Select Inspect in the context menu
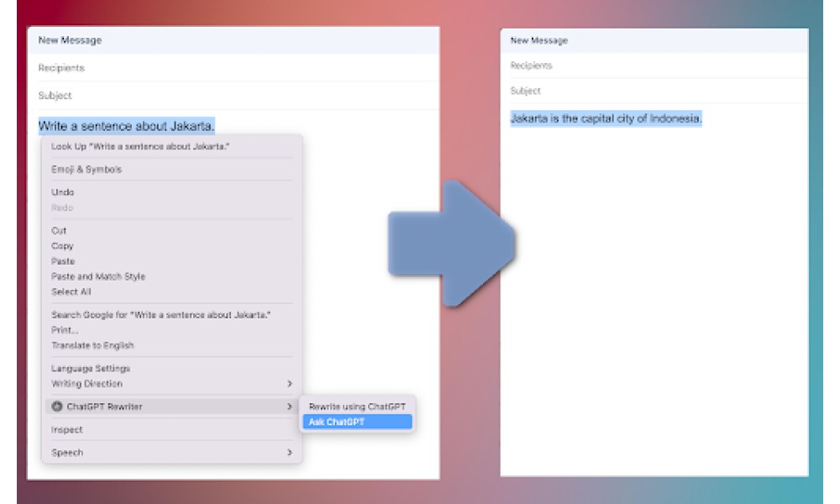The width and height of the screenshot is (840, 504). pos(67,429)
